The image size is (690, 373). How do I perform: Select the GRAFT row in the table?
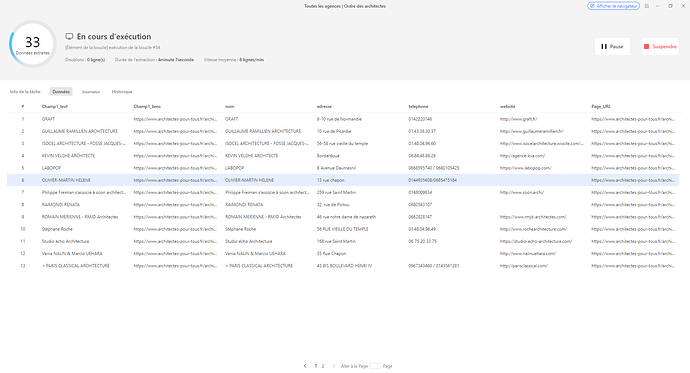click(x=343, y=119)
